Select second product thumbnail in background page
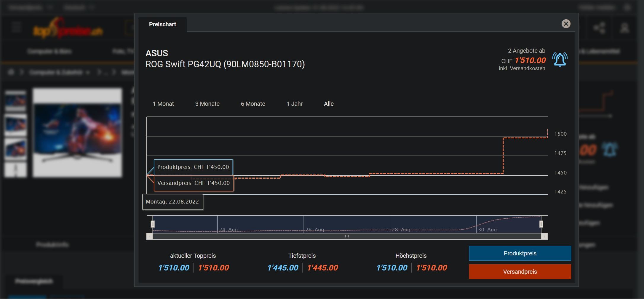 [16, 125]
